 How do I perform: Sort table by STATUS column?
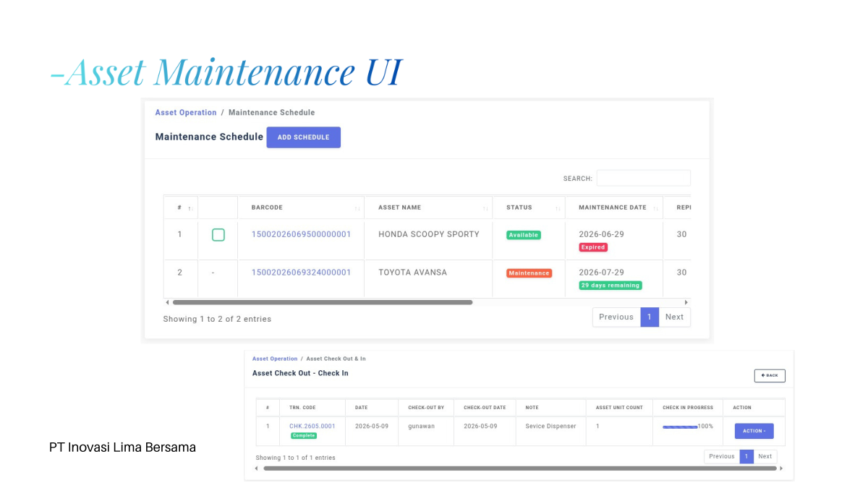529,207
